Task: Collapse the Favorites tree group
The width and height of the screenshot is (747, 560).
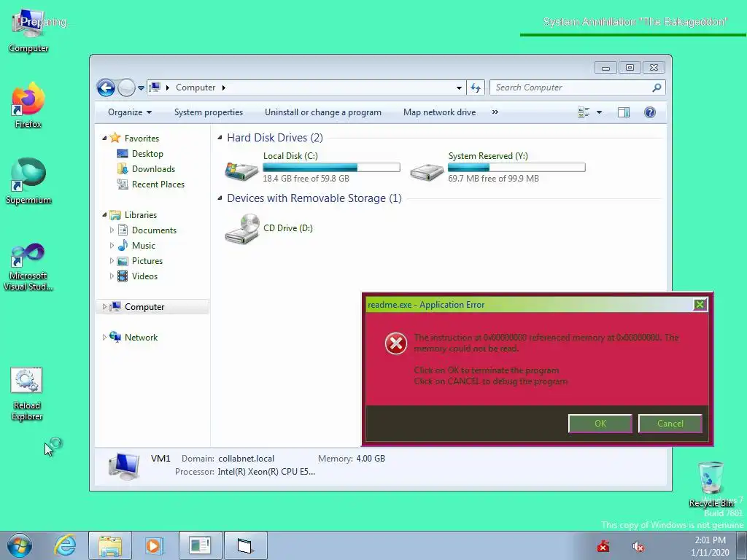Action: coord(105,138)
